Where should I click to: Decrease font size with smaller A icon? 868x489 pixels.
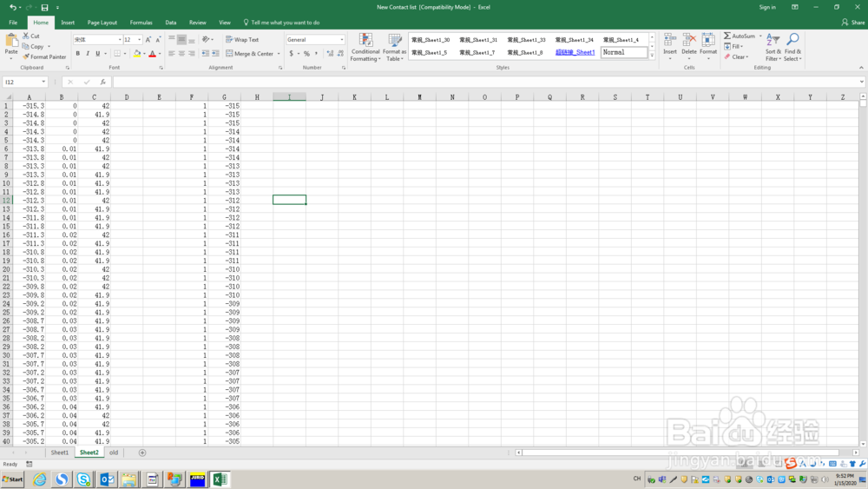(158, 40)
